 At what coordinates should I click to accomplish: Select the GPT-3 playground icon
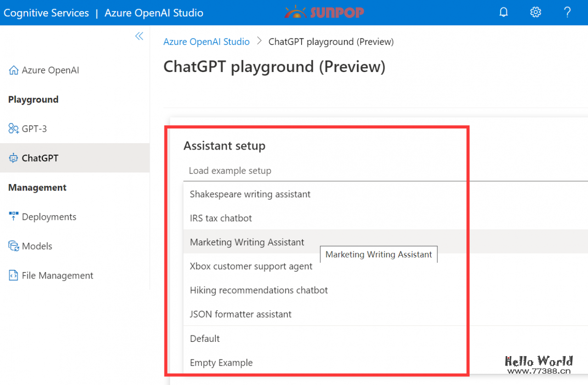click(12, 128)
